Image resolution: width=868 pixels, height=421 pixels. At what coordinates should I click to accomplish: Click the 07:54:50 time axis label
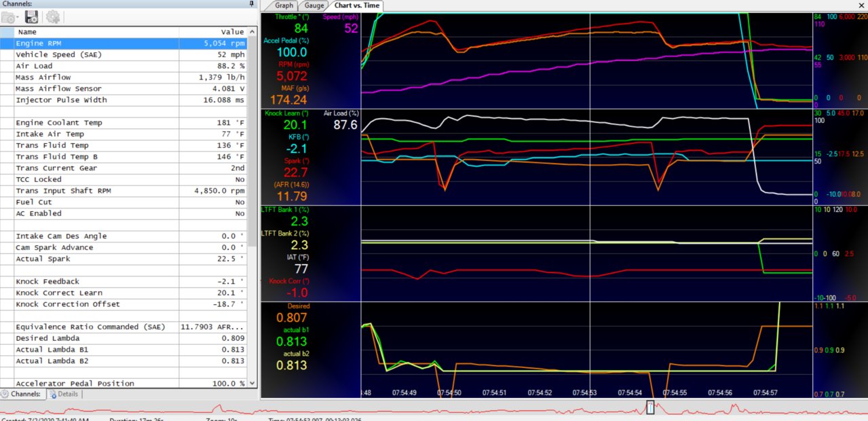tap(449, 392)
